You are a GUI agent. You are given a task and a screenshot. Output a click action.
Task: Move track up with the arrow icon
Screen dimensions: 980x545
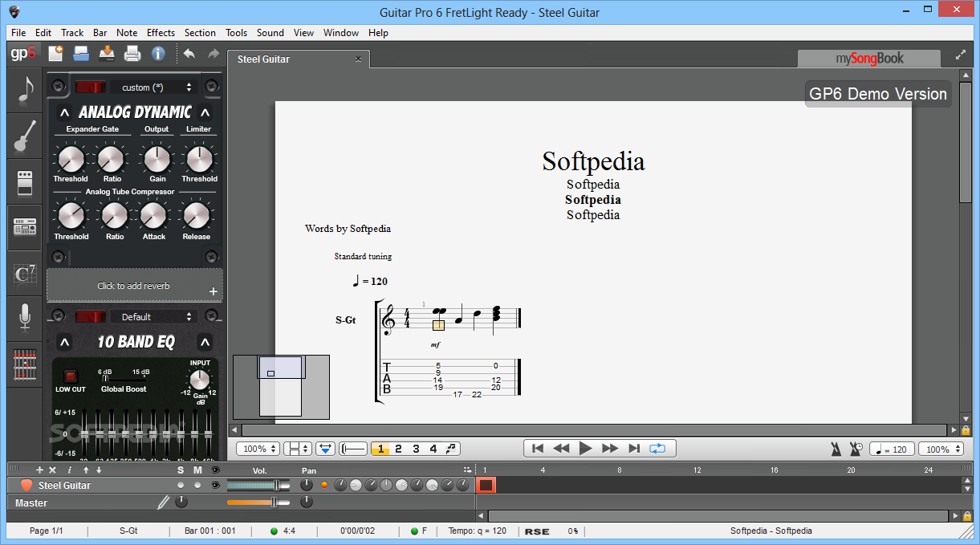click(86, 470)
